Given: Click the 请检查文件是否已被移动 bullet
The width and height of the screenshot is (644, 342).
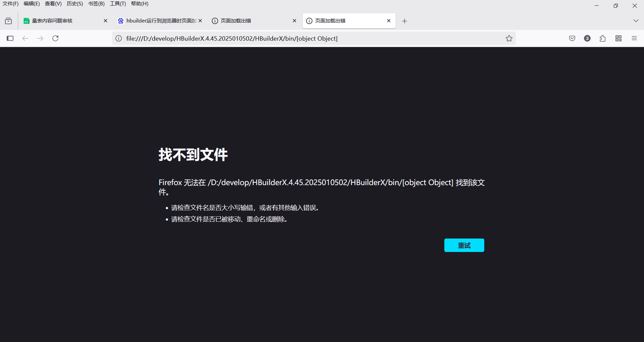Looking at the screenshot, I should click(x=229, y=219).
